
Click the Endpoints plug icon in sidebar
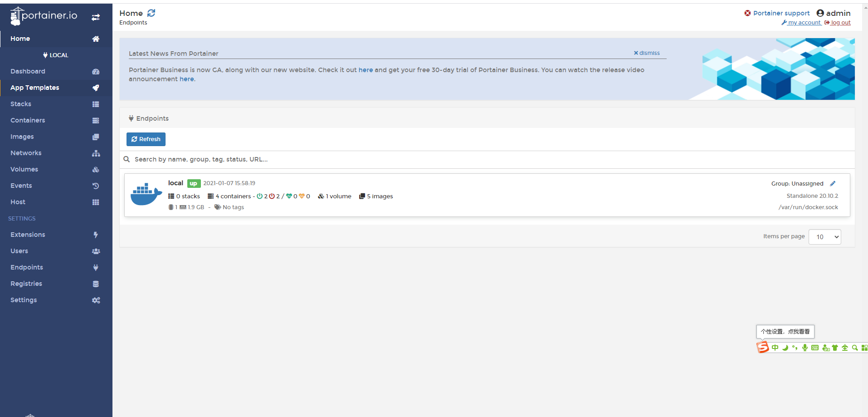pyautogui.click(x=96, y=268)
